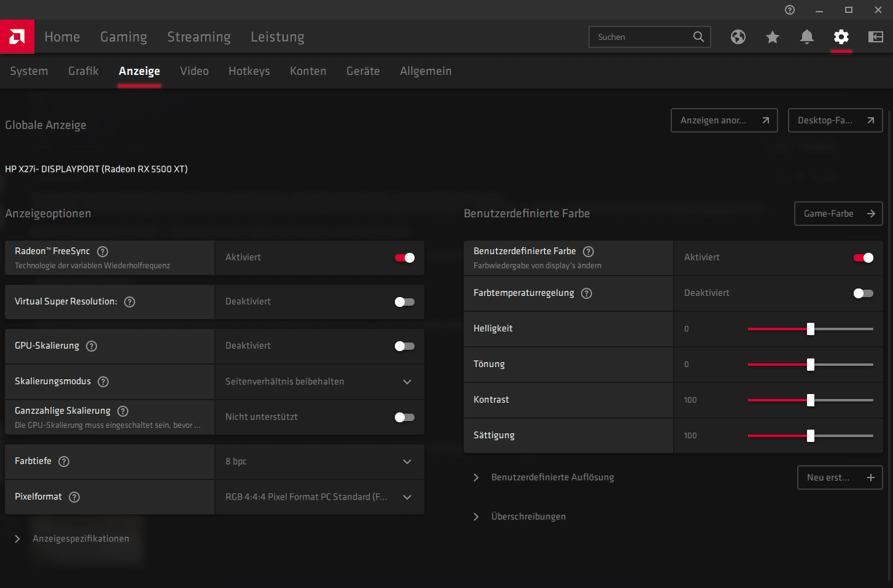Image resolution: width=893 pixels, height=588 pixels.
Task: Switch to Geräte sub-tab
Action: coord(363,71)
